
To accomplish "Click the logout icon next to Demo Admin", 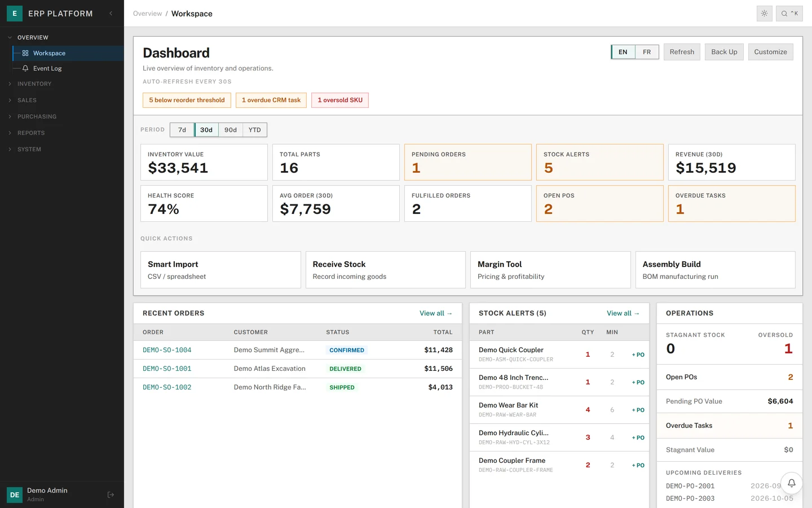I will click(111, 494).
